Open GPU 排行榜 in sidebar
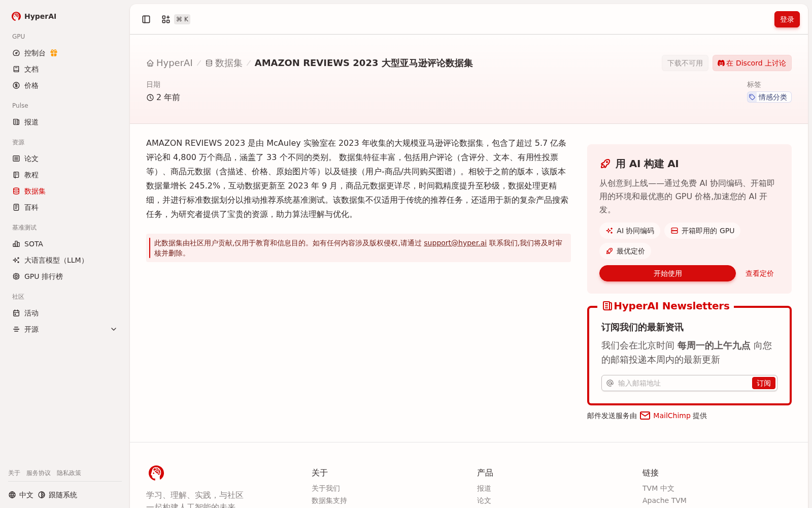This screenshot has width=812, height=508. 44,276
